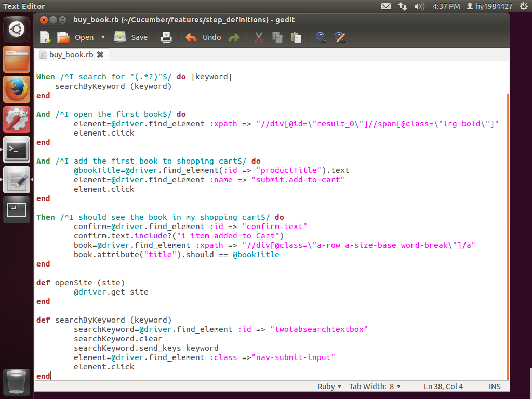Screen dimensions: 532x399
Task: Open the hy1984427 user menu
Action: (489, 6)
